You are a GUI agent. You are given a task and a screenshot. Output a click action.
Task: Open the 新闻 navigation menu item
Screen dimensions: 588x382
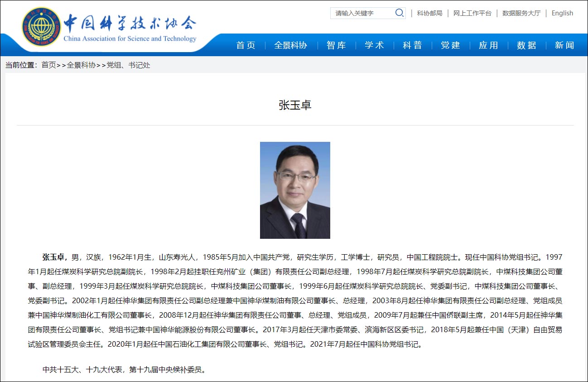click(564, 45)
